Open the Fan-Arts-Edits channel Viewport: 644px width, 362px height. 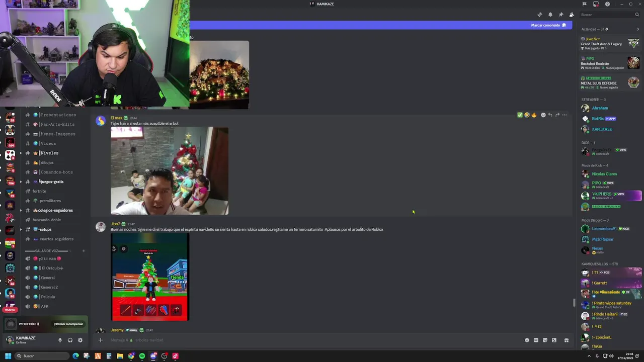(x=54, y=125)
